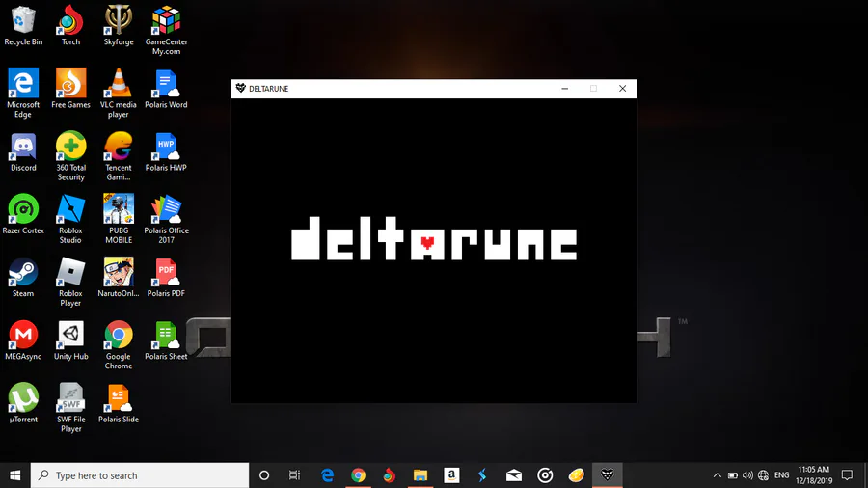Show hidden system tray icons

coord(717,475)
